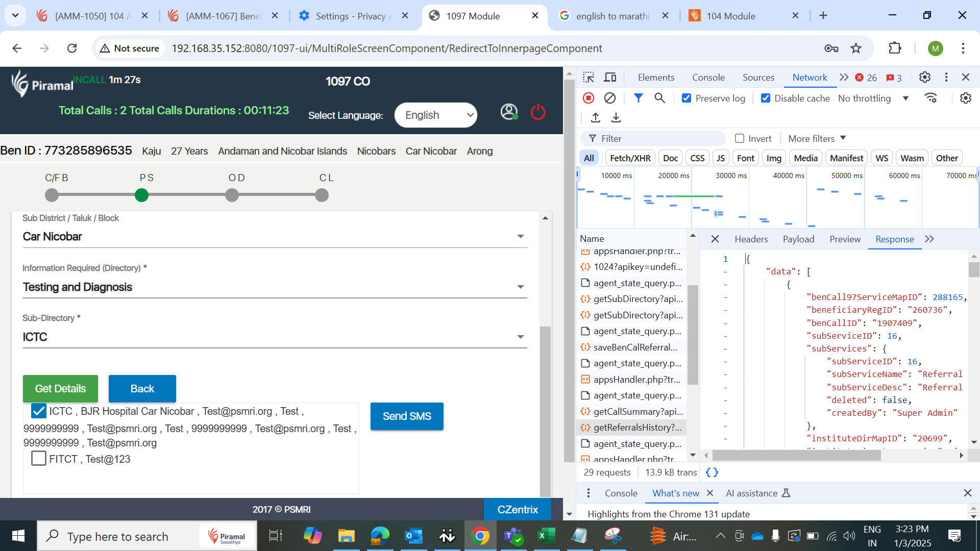
Task: Open the agent profile icon
Action: pyautogui.click(x=509, y=112)
